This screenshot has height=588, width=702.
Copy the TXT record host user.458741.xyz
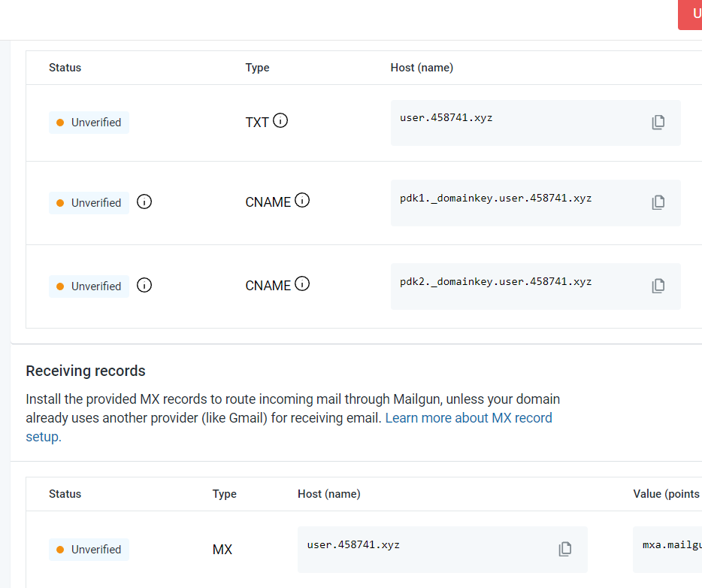coord(658,123)
